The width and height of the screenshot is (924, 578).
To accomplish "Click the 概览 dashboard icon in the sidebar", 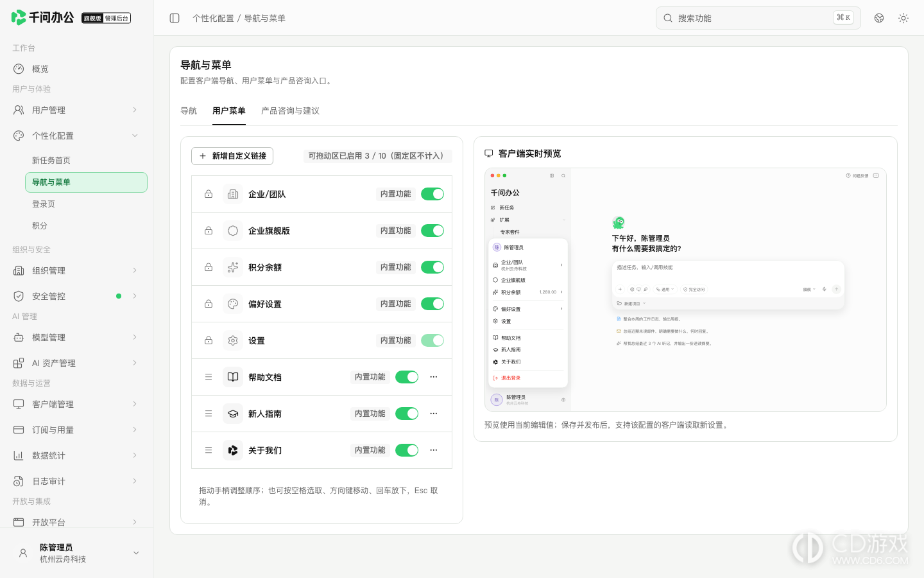I will pos(19,69).
